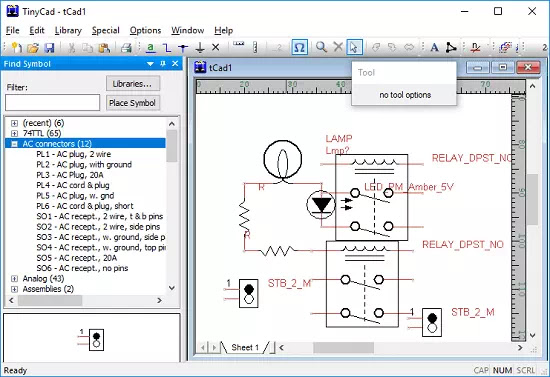Image resolution: width=550 pixels, height=377 pixels.
Task: Expand the 74TTL (65) library node
Action: click(x=14, y=133)
